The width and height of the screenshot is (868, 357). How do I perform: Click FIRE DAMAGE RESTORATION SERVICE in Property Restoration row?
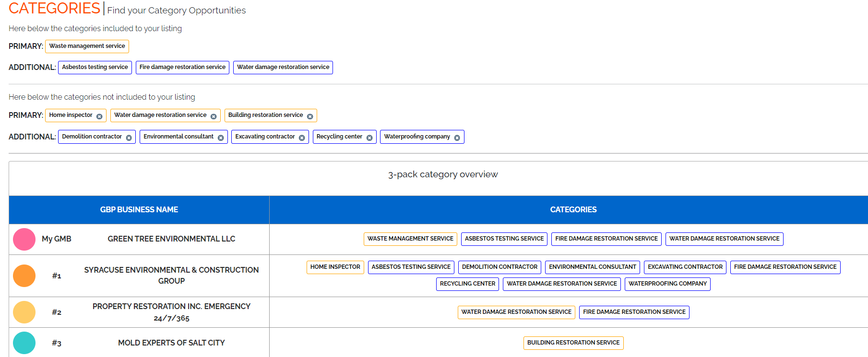(x=634, y=312)
